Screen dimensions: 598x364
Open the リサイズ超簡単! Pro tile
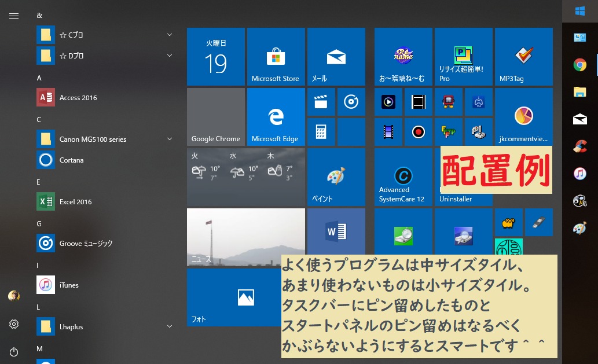point(463,56)
